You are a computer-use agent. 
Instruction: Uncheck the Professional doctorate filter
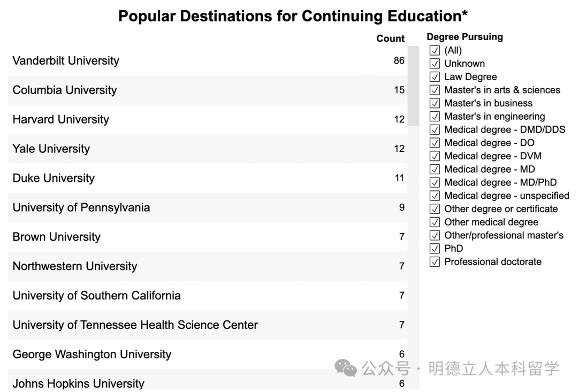point(435,262)
